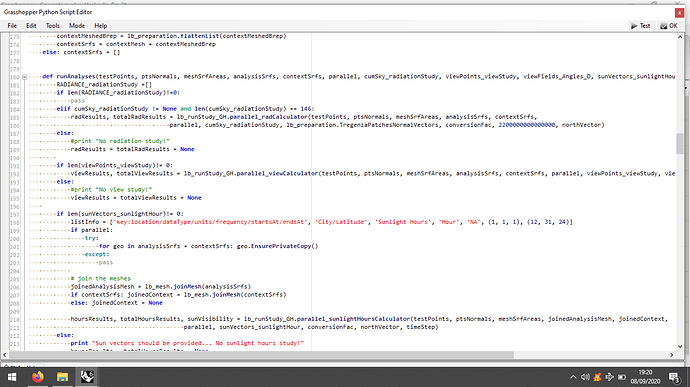
Task: Click geo.EnsurePrivateCopy() call
Action: pyautogui.click(x=277, y=246)
